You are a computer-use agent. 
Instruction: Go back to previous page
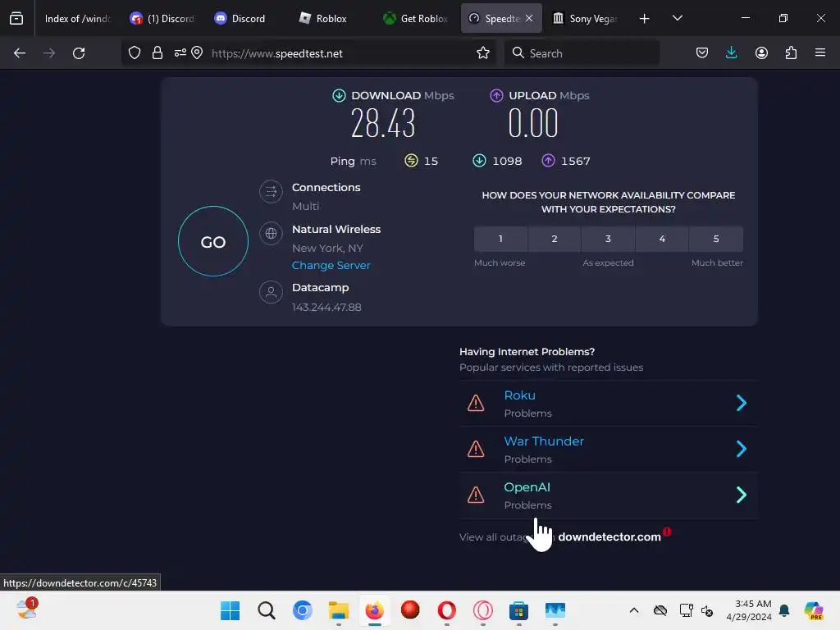click(20, 53)
